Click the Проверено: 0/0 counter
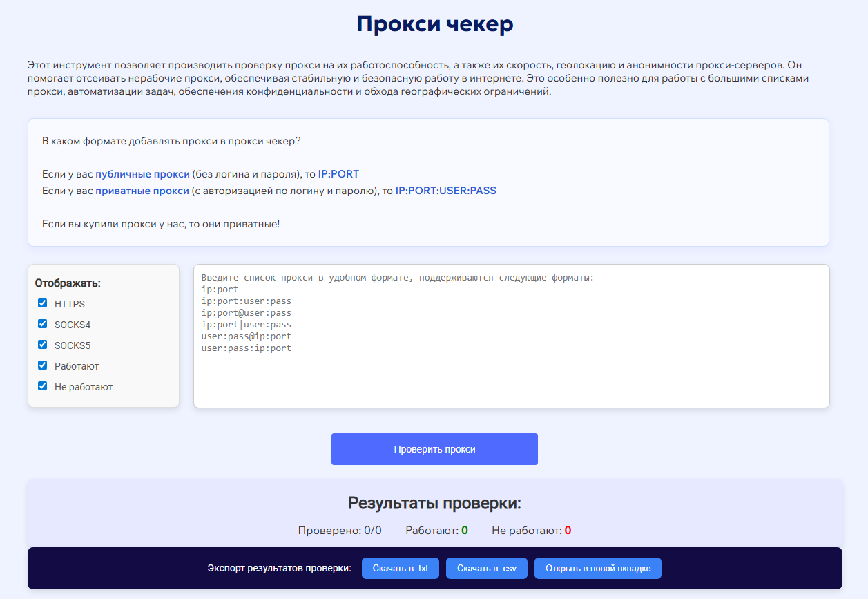The image size is (868, 599). [340, 531]
